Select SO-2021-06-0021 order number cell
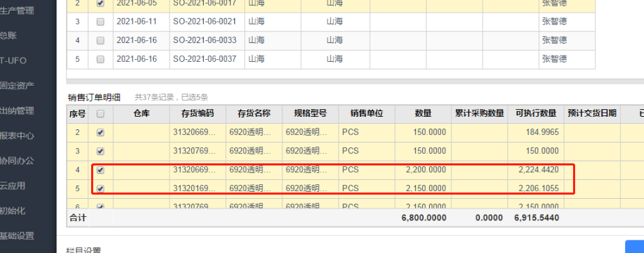This screenshot has height=253, width=644. 207,22
